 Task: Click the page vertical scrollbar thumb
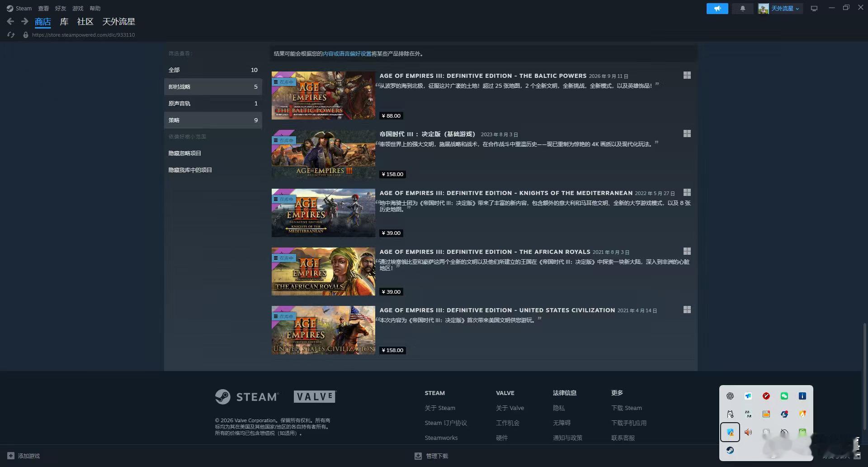pyautogui.click(x=864, y=376)
